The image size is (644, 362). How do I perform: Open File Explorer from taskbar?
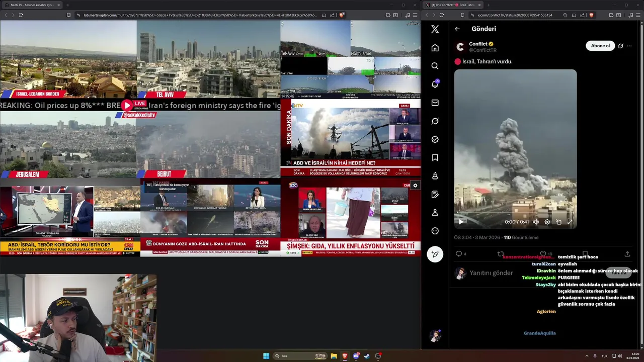(334, 356)
